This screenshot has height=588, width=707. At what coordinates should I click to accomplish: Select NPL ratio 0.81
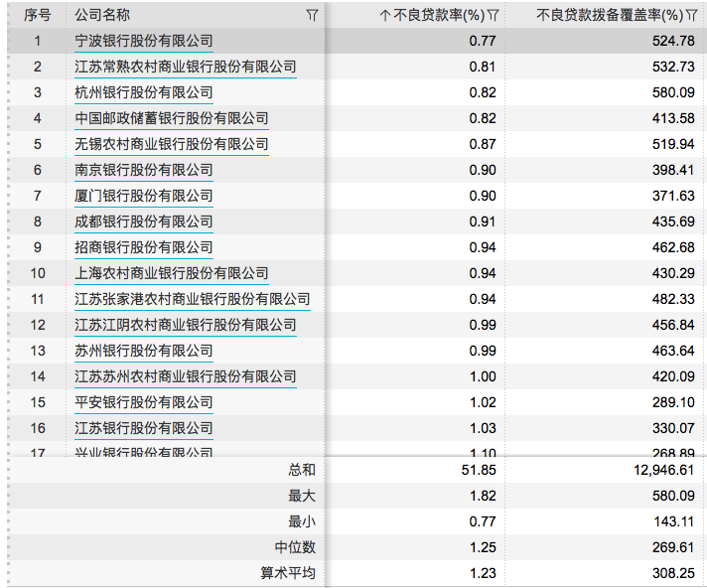coord(483,67)
